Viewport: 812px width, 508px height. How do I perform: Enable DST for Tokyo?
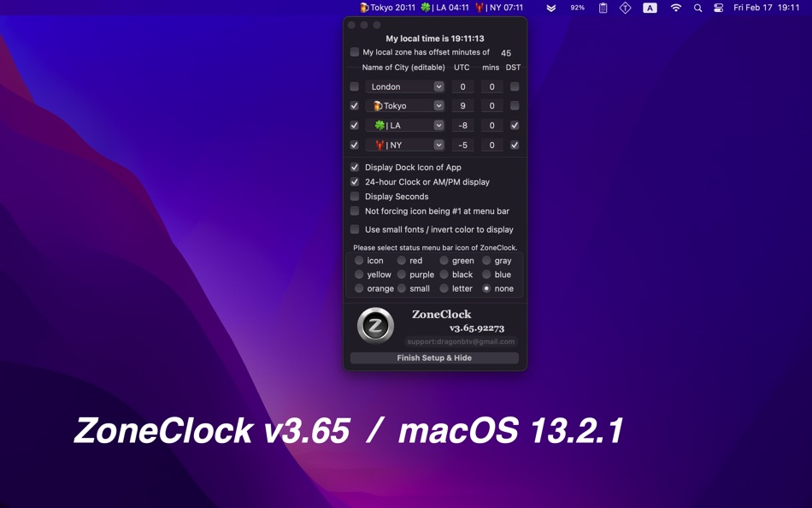pos(515,106)
